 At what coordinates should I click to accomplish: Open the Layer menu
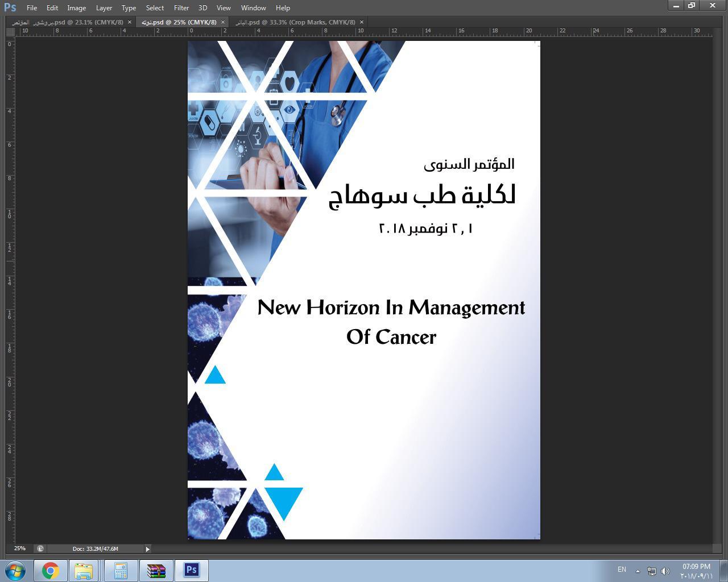pos(104,8)
